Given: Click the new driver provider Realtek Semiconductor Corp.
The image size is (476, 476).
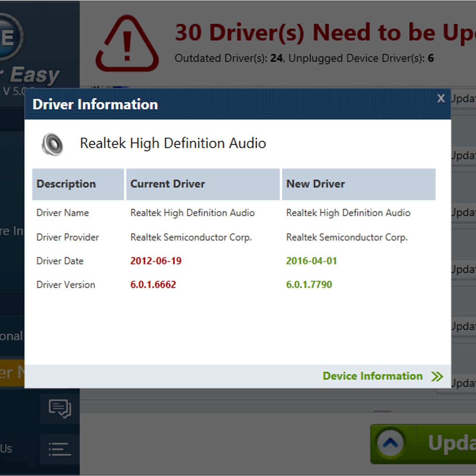Looking at the screenshot, I should [x=347, y=237].
